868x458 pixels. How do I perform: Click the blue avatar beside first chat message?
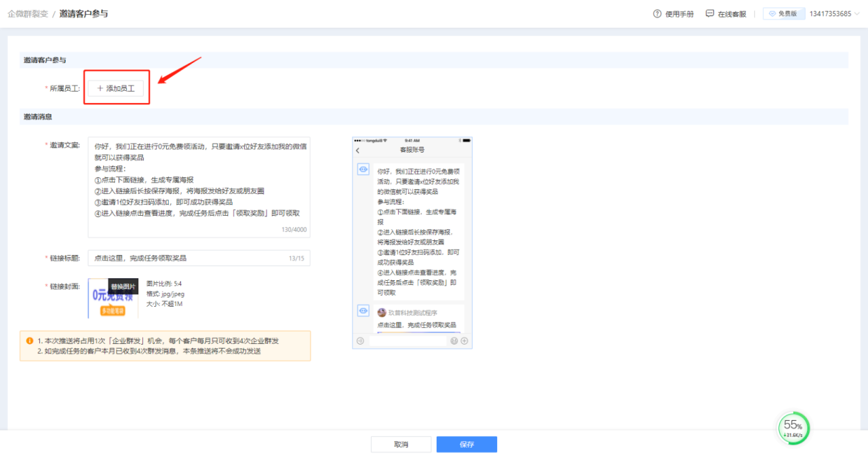pyautogui.click(x=363, y=169)
